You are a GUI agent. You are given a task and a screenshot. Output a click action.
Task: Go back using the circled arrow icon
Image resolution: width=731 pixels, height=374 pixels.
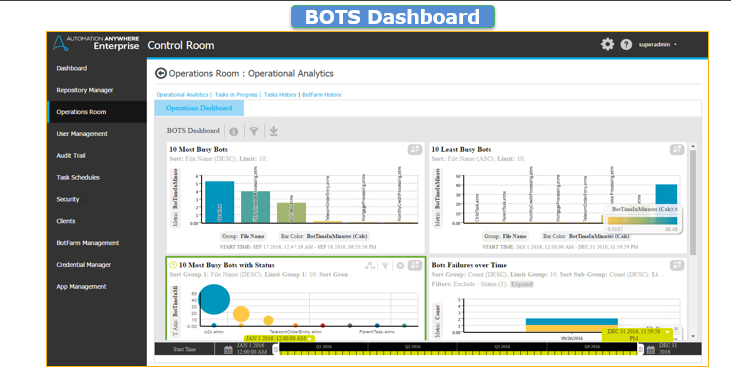pos(160,73)
